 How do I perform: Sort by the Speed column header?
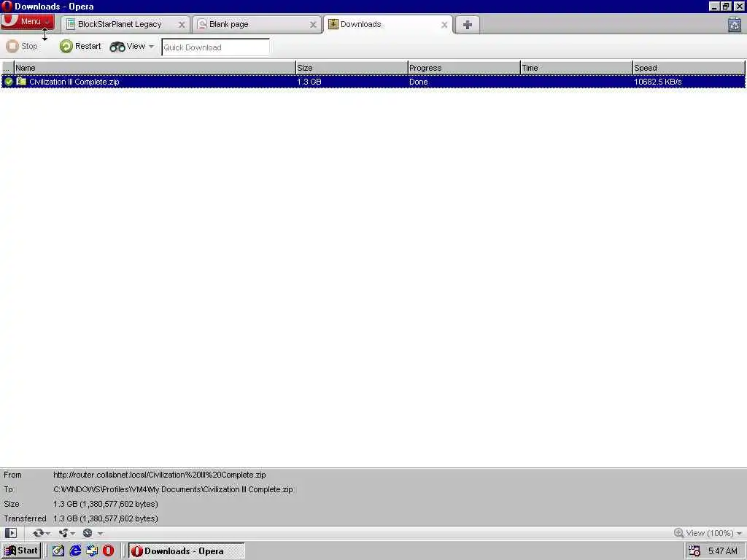(689, 68)
